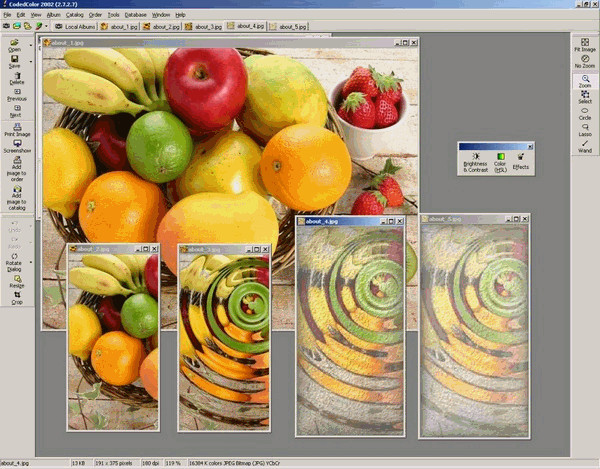Open the Tools menu
Screen dimensions: 600x469
coord(113,15)
